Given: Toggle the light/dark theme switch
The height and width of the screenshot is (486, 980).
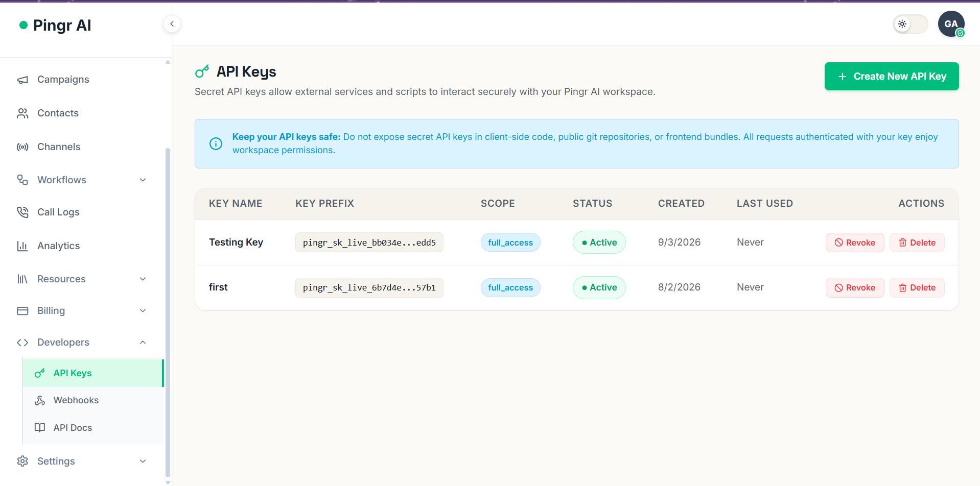Looking at the screenshot, I should (x=910, y=24).
